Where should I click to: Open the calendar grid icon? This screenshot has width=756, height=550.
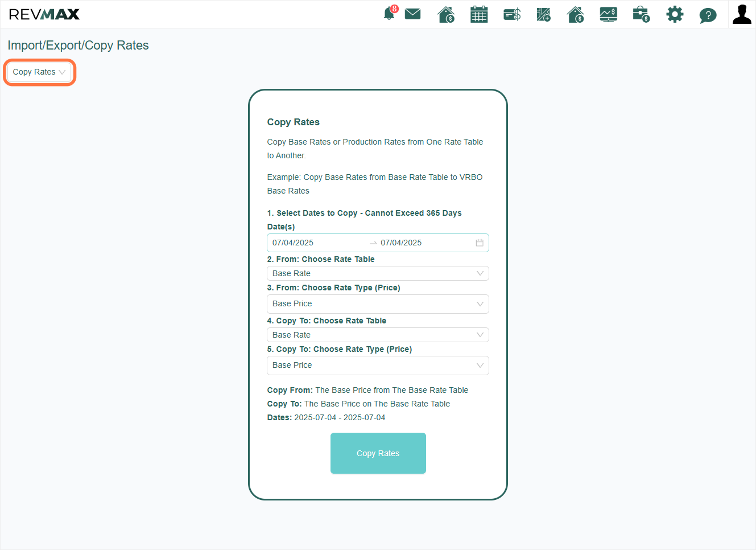[x=479, y=14]
